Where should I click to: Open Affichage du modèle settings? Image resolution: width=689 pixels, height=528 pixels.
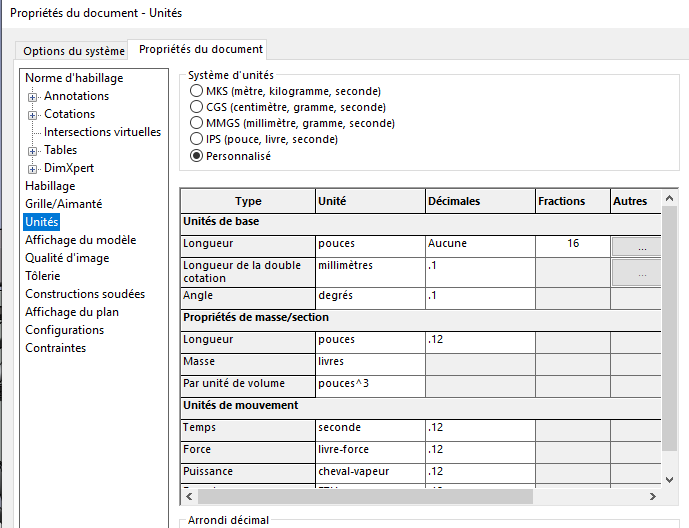tap(81, 240)
